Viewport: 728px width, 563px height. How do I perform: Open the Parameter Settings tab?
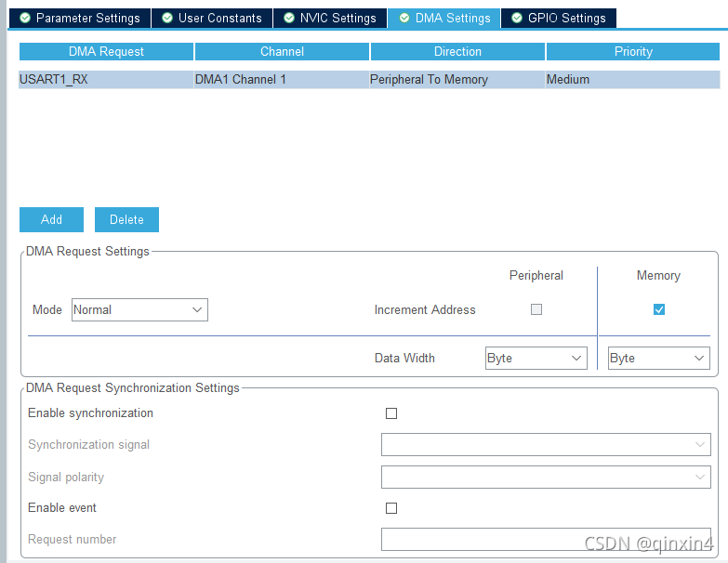[x=80, y=18]
